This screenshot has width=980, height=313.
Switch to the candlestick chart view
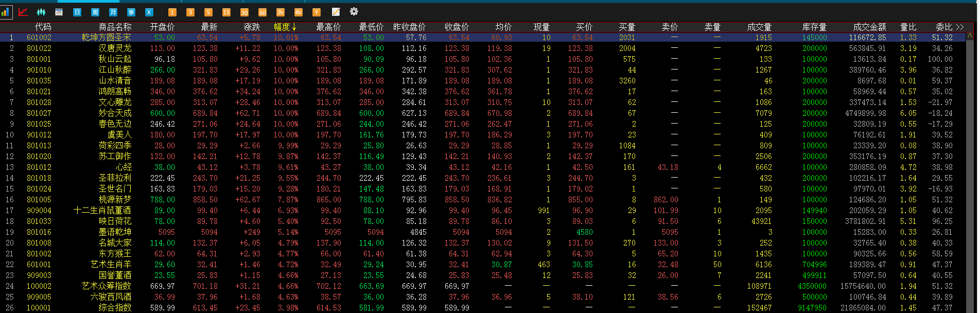pos(41,12)
